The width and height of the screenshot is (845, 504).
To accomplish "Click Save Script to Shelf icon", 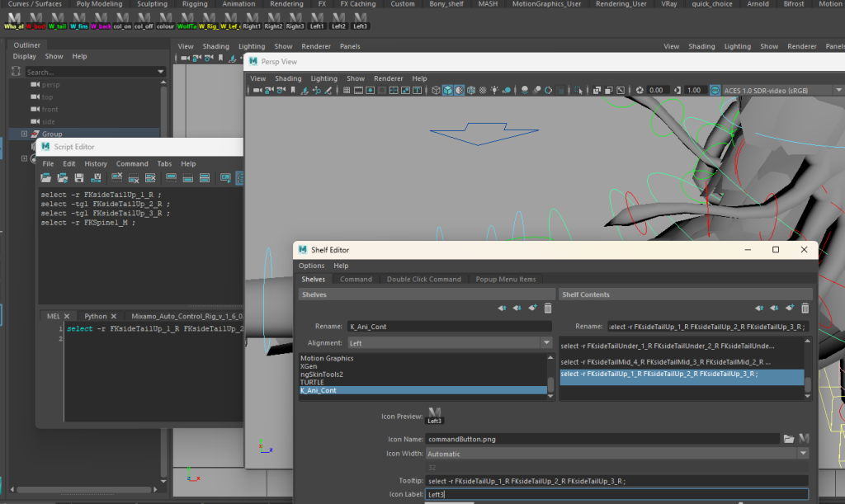I will tap(97, 177).
